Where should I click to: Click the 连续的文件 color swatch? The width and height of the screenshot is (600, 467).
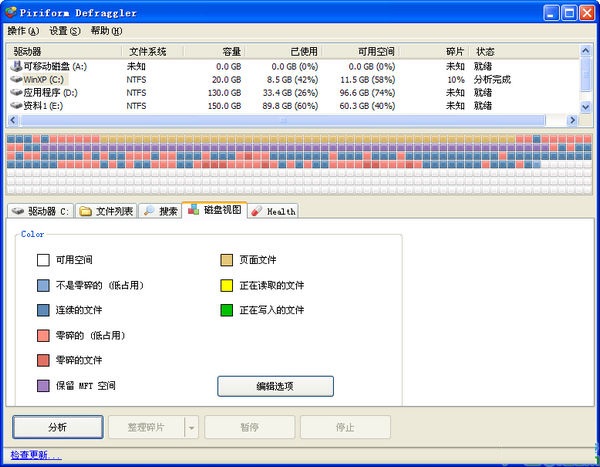(x=43, y=310)
